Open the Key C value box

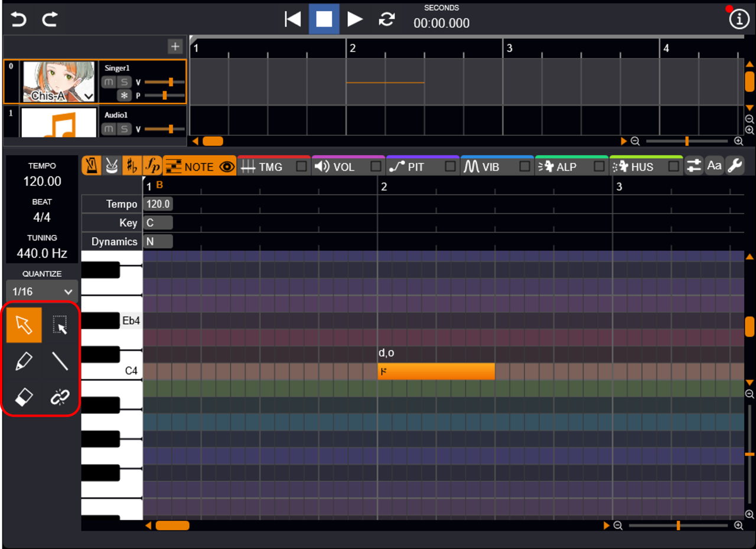[x=158, y=223]
